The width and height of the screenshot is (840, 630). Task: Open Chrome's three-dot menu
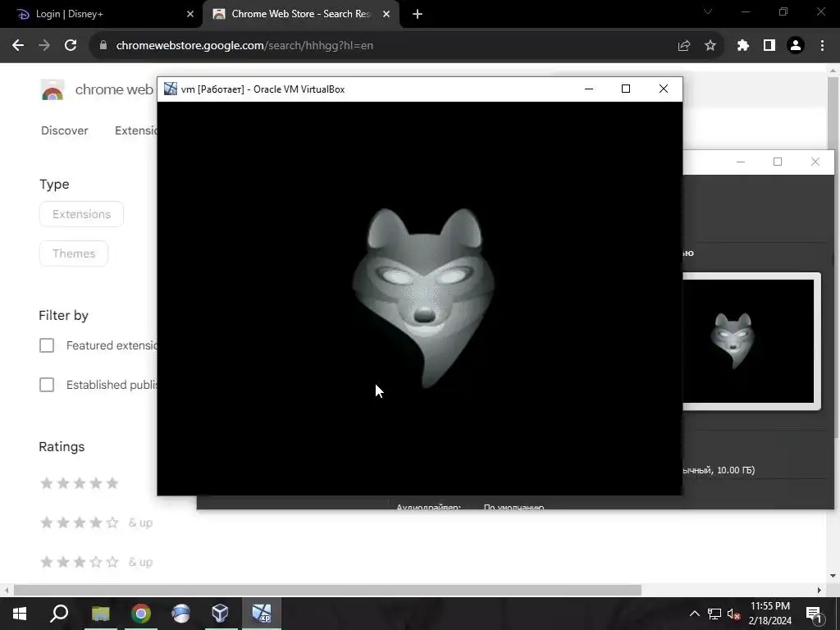click(x=822, y=46)
